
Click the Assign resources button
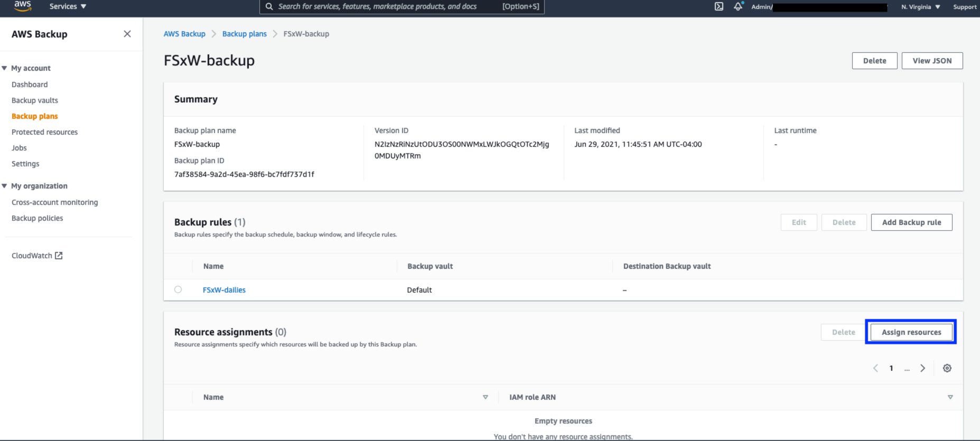(x=911, y=332)
